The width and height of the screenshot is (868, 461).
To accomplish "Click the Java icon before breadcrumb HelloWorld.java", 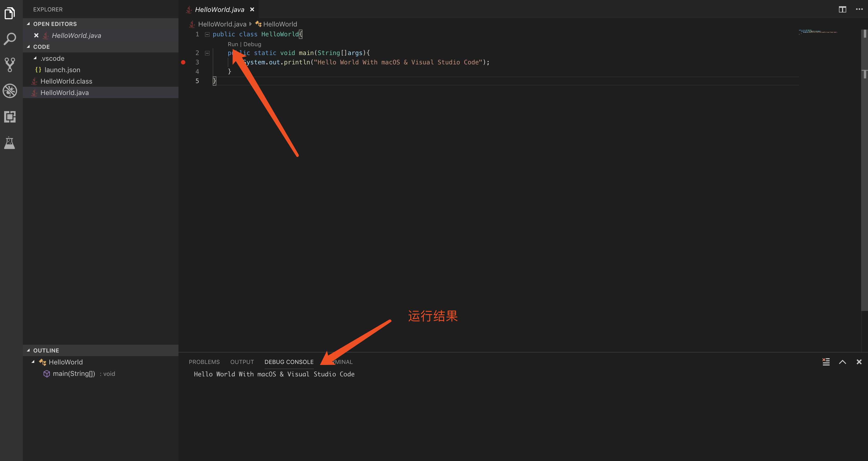I will pos(192,24).
